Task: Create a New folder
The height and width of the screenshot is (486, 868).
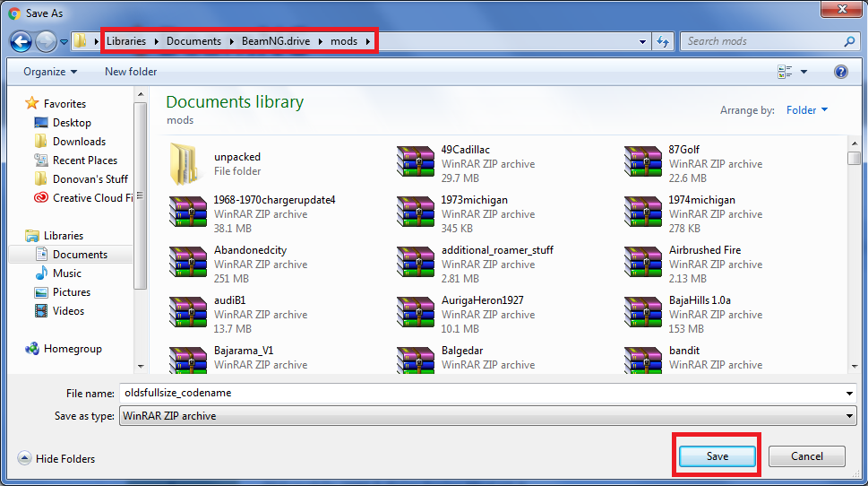Action: (131, 72)
